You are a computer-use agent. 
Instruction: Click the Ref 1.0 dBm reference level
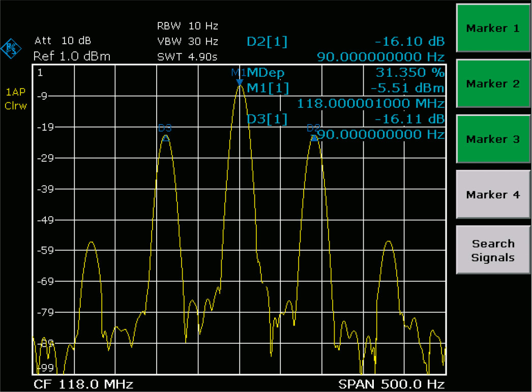pyautogui.click(x=72, y=57)
